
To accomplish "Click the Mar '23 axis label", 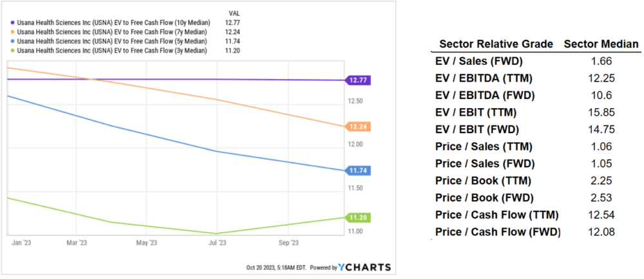I will click(x=77, y=242).
